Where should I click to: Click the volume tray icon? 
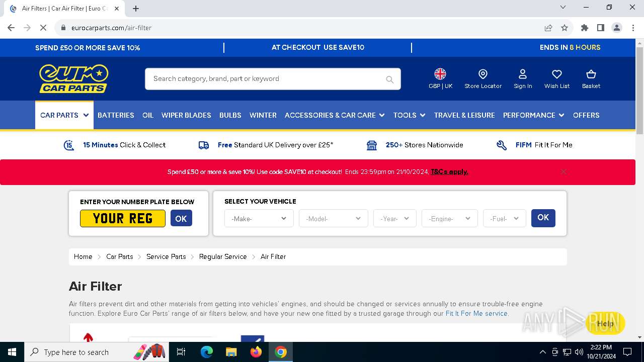pyautogui.click(x=579, y=352)
